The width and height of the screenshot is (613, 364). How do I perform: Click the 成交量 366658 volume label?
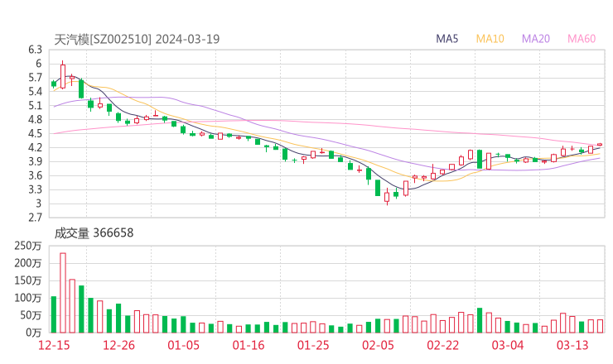94,233
